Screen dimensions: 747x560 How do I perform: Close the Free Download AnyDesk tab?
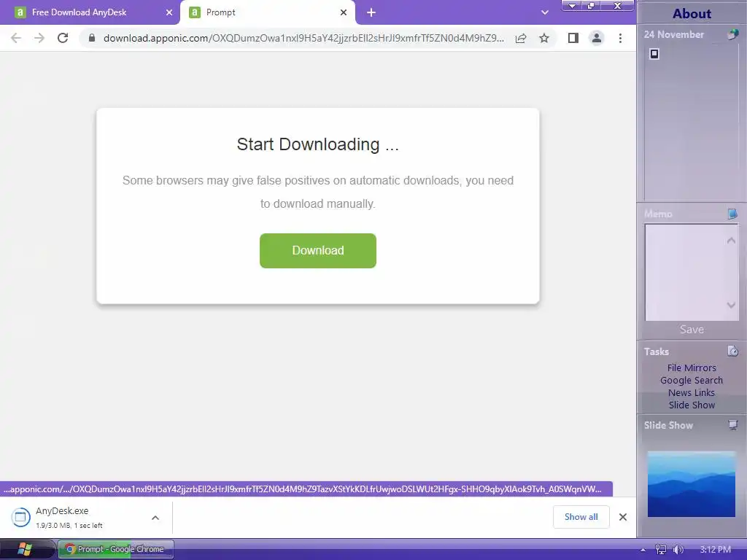(169, 12)
